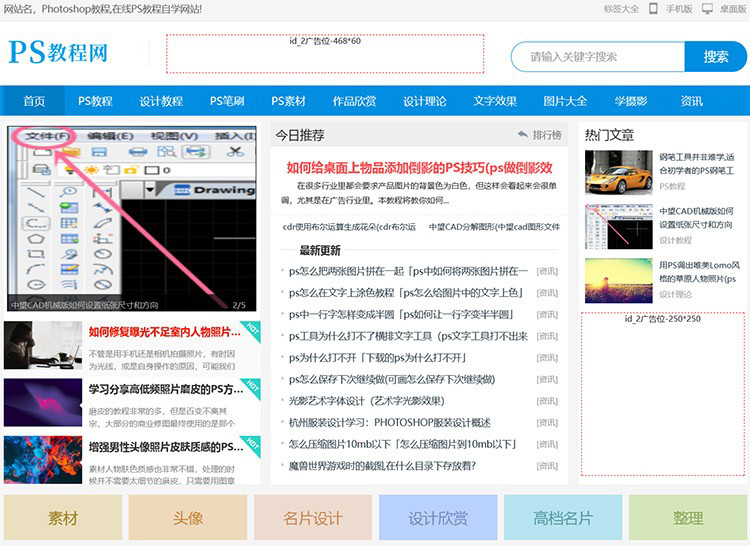Open the PS教程 navigation tab
Viewport: 750px width, 546px height.
95,101
